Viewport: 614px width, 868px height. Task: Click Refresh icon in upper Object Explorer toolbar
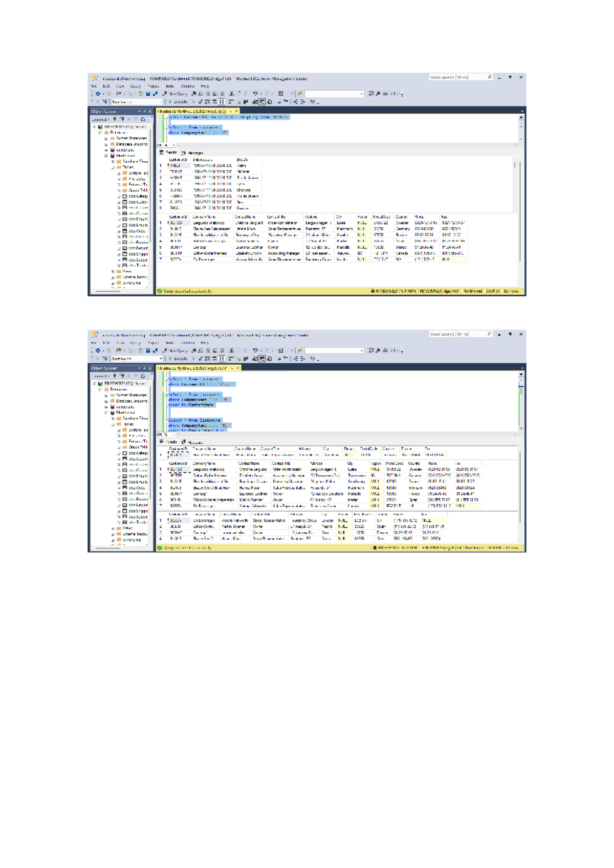click(143, 119)
